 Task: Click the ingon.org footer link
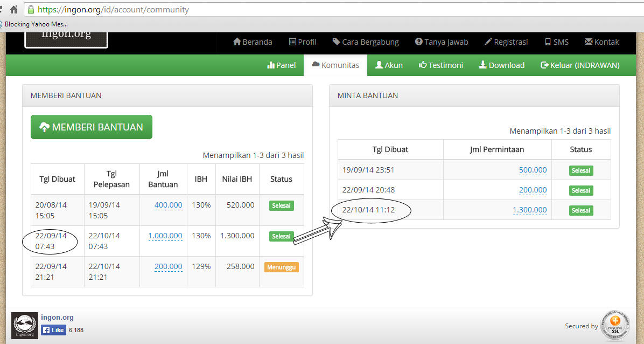click(x=57, y=317)
